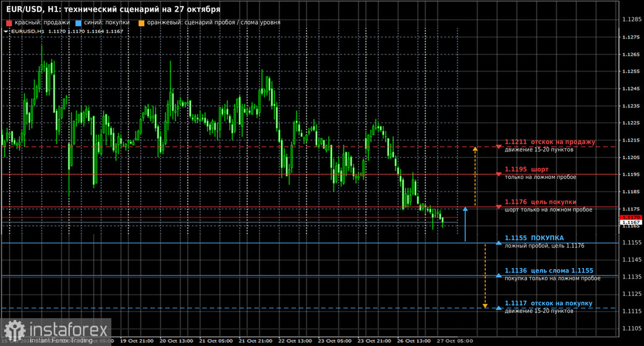Select the blue triangle marker at 1.1117

[499, 308]
